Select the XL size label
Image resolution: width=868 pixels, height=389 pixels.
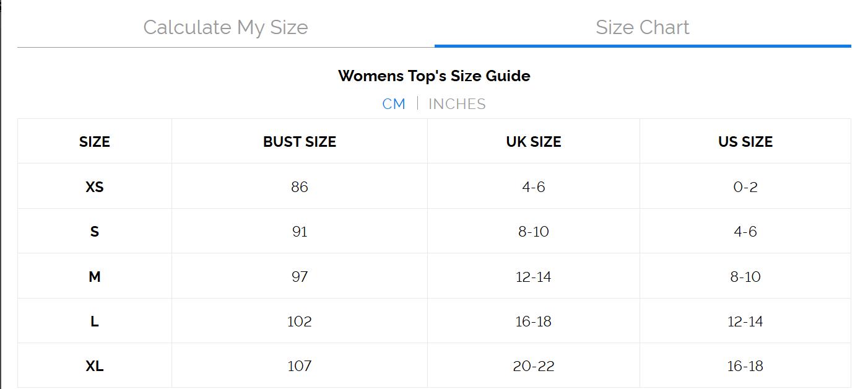pyautogui.click(x=94, y=366)
